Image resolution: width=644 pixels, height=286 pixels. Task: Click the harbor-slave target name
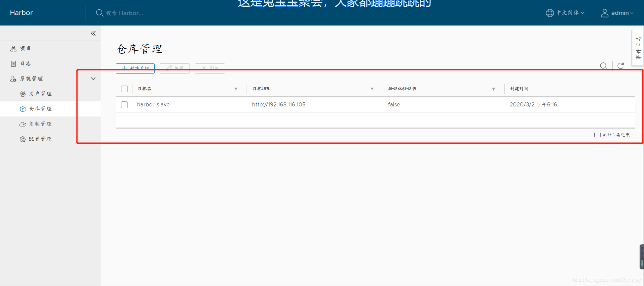153,104
